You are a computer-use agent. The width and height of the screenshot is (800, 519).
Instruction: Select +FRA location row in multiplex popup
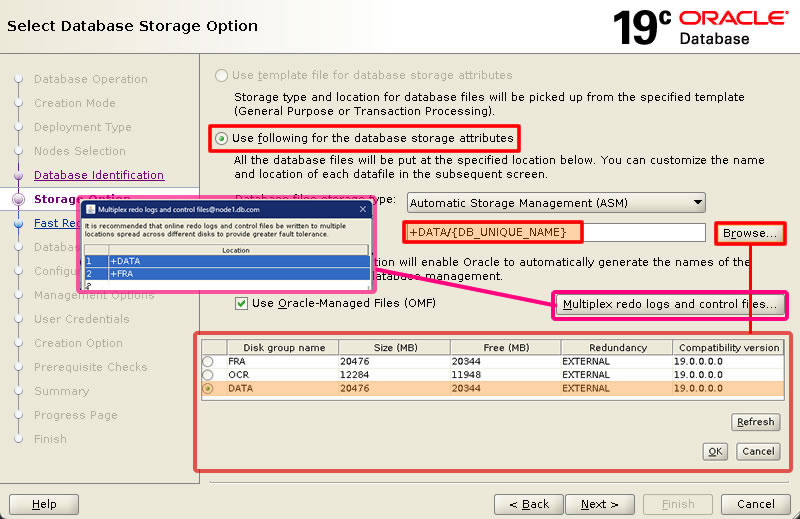point(227,274)
